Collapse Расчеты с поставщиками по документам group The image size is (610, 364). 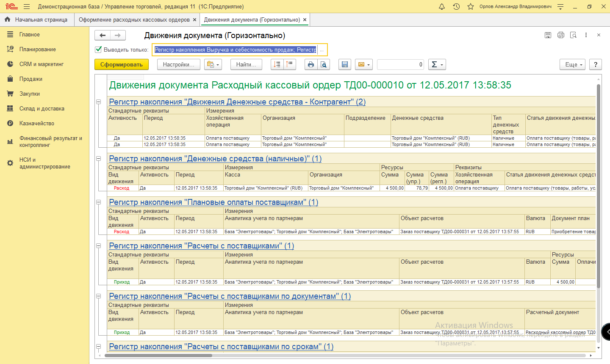click(x=98, y=296)
